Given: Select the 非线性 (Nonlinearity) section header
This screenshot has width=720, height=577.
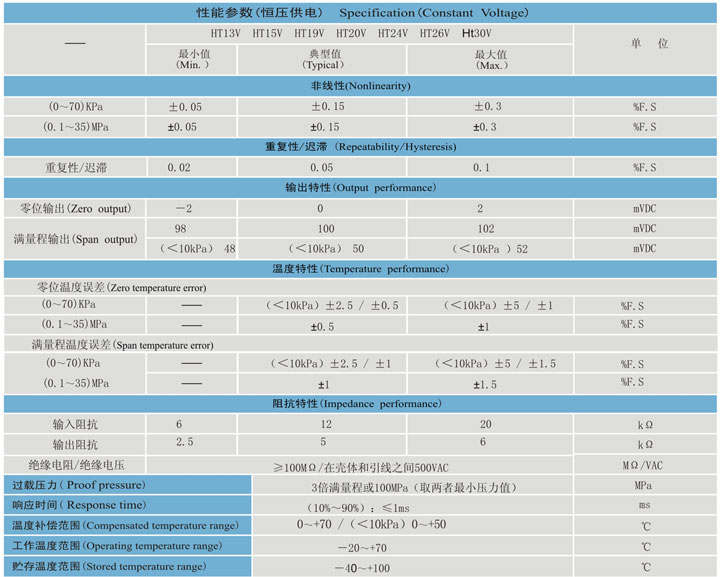Looking at the screenshot, I should point(360,86).
